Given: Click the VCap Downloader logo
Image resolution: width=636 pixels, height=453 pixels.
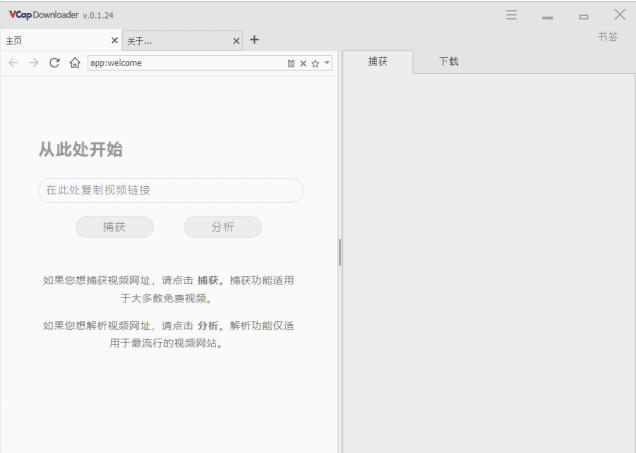Looking at the screenshot, I should 43,15.
